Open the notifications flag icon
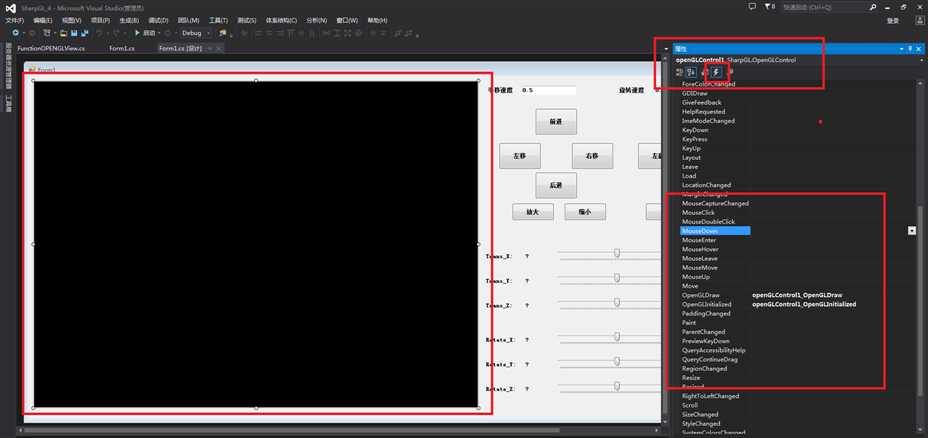Image resolution: width=928 pixels, height=438 pixels. (768, 7)
